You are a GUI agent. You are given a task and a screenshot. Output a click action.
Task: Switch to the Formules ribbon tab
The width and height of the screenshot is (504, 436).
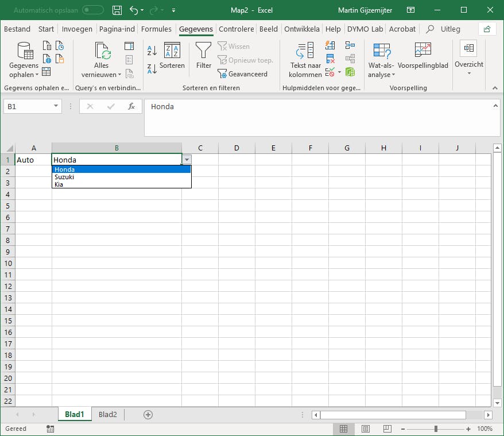point(156,29)
